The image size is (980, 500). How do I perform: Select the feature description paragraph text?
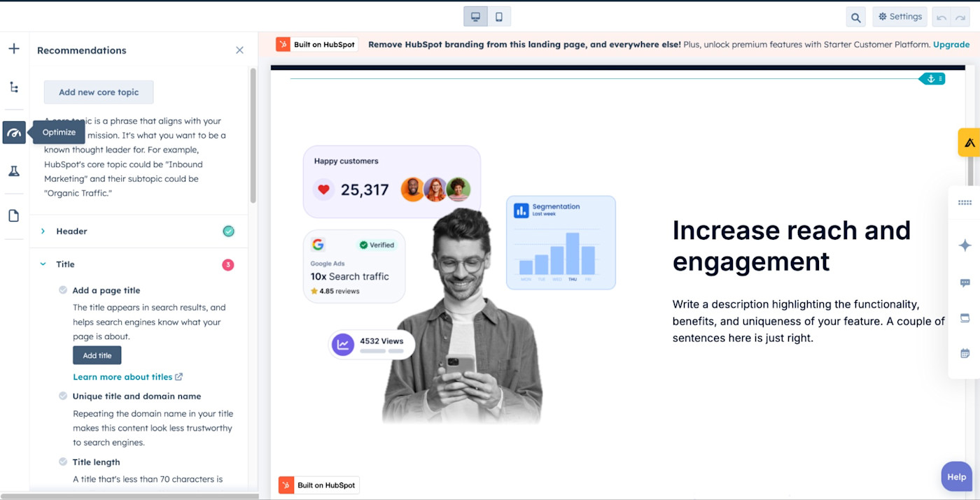808,321
